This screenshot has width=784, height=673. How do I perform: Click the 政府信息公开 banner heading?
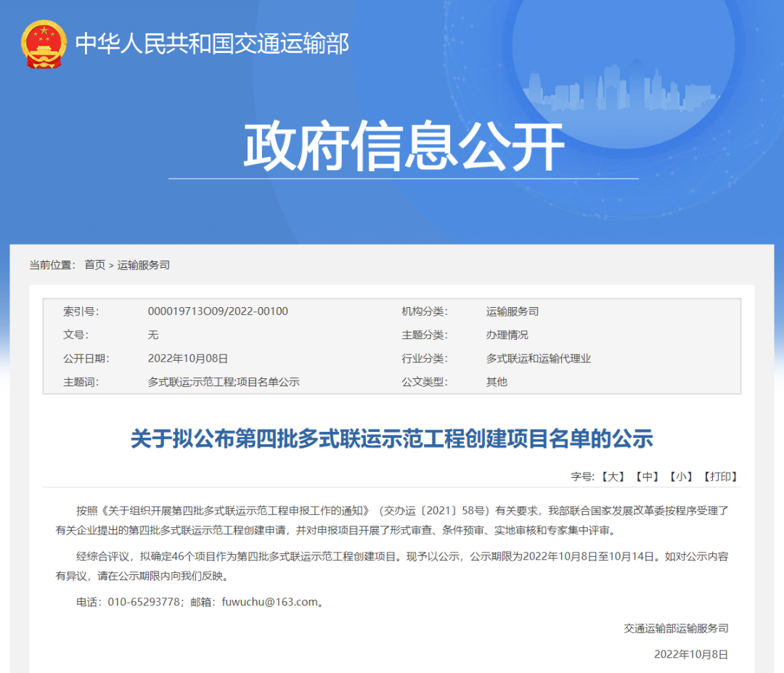[x=403, y=147]
